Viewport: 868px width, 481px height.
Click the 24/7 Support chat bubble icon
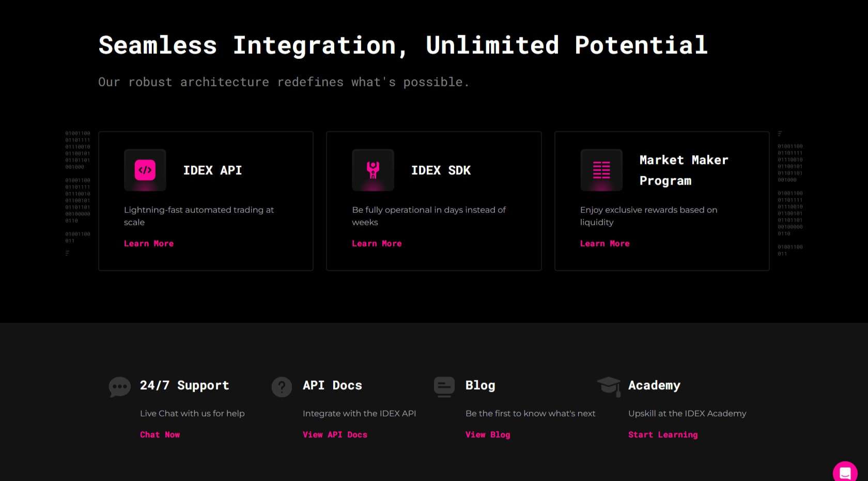[120, 386]
